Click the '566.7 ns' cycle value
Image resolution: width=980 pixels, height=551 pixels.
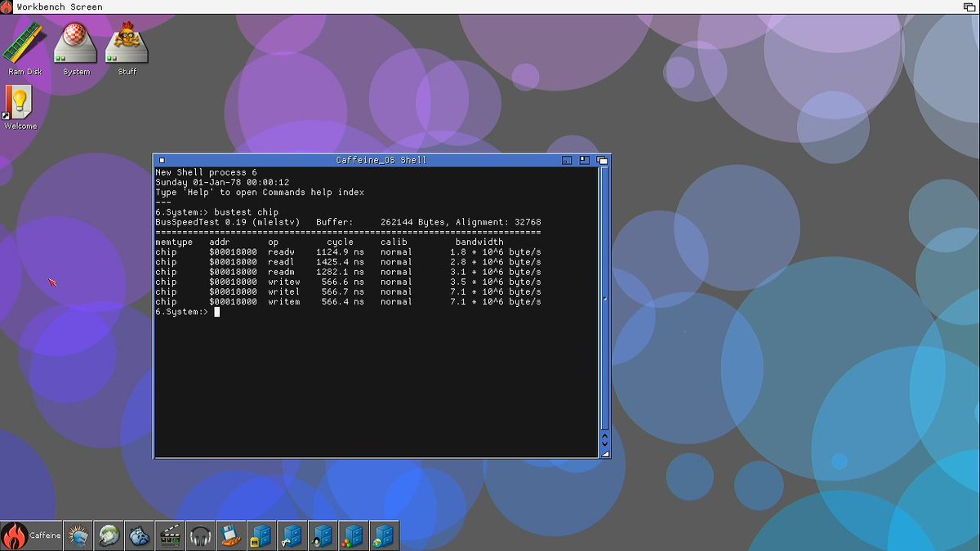[x=343, y=291]
